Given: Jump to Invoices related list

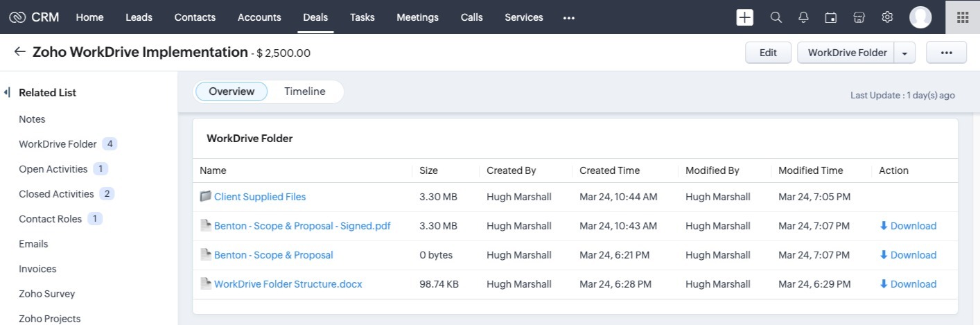Looking at the screenshot, I should click(x=37, y=269).
